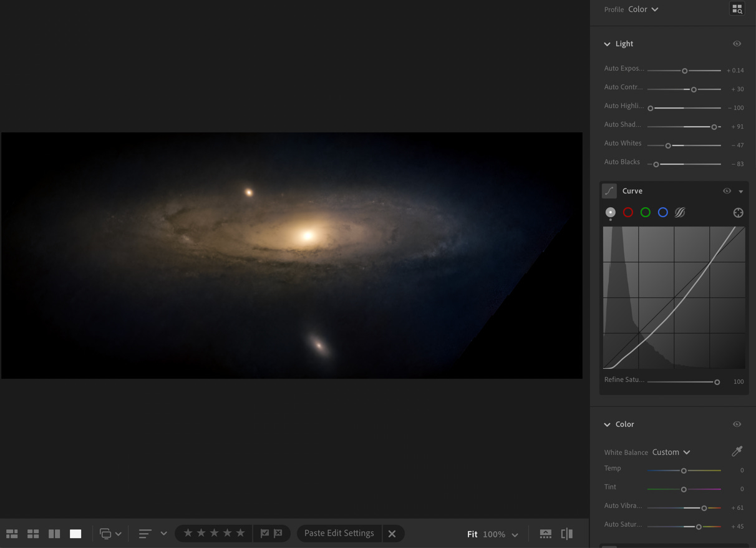756x548 pixels.
Task: Toggle visibility of Color panel edits
Action: click(737, 424)
